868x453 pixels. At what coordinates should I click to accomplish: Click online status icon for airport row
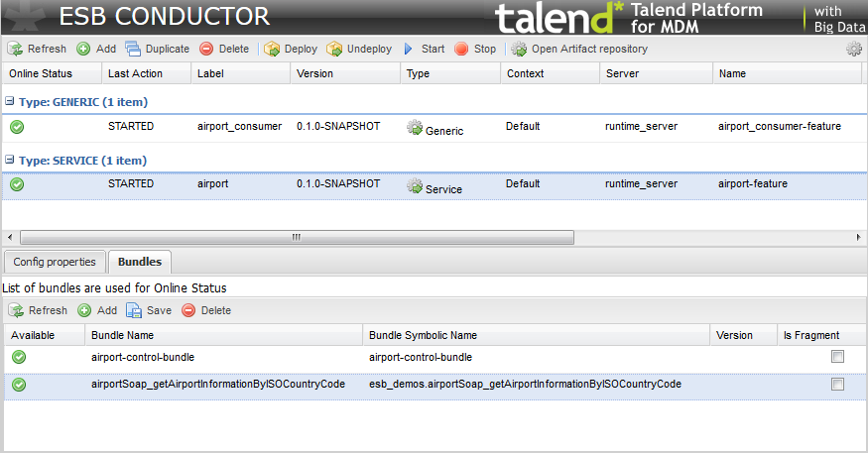pos(17,184)
